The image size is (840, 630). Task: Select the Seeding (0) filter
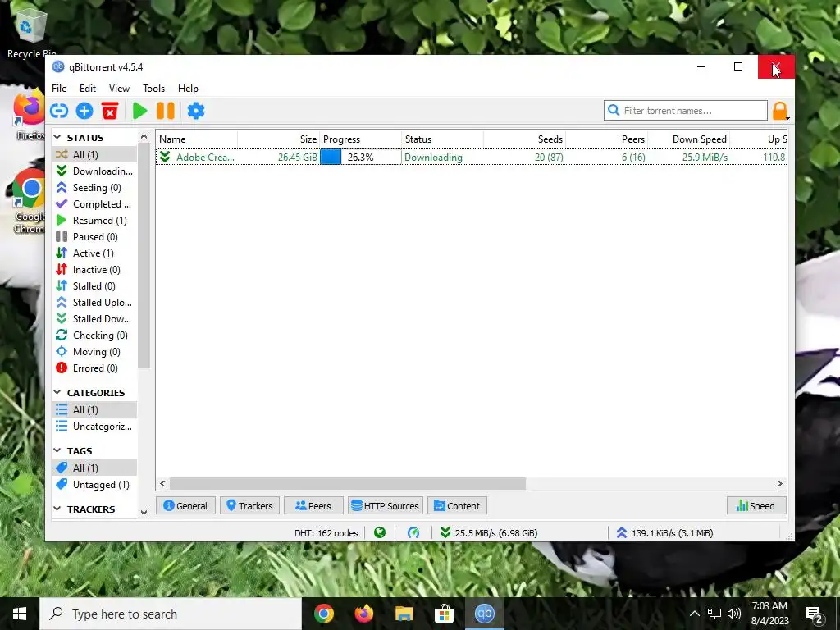point(95,188)
